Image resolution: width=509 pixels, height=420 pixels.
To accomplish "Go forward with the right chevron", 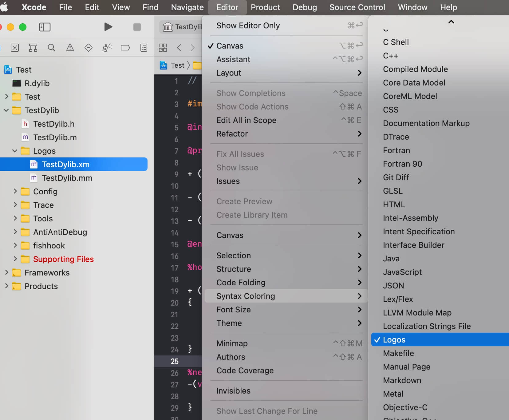I will tap(192, 48).
